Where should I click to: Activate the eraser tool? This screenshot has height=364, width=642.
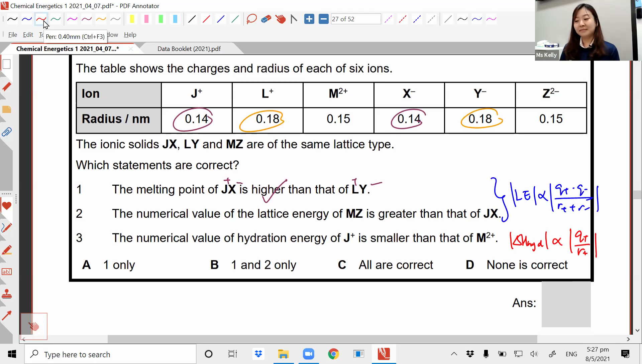pyautogui.click(x=266, y=19)
